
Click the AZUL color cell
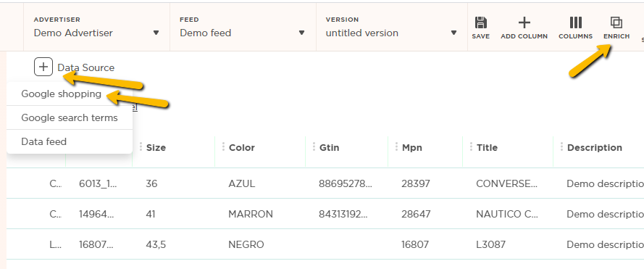tap(241, 183)
